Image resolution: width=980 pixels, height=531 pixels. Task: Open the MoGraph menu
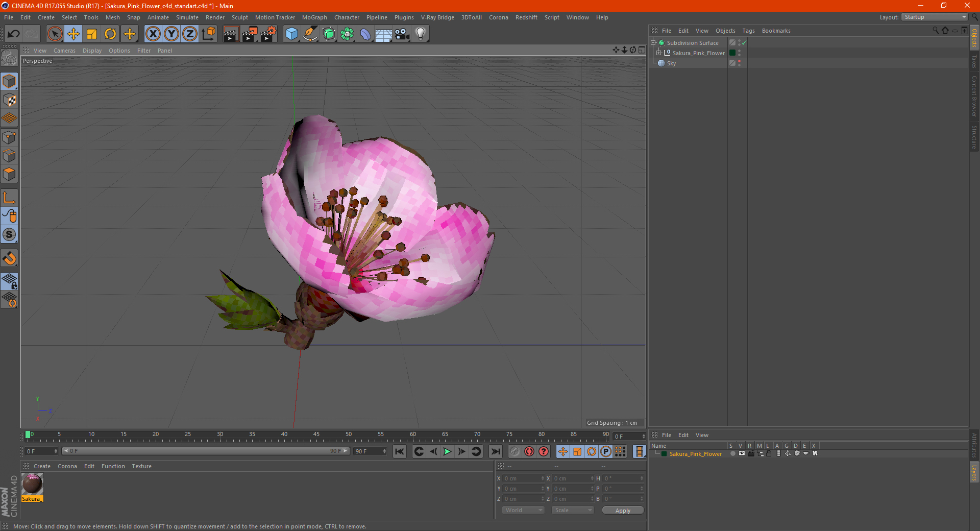[314, 17]
